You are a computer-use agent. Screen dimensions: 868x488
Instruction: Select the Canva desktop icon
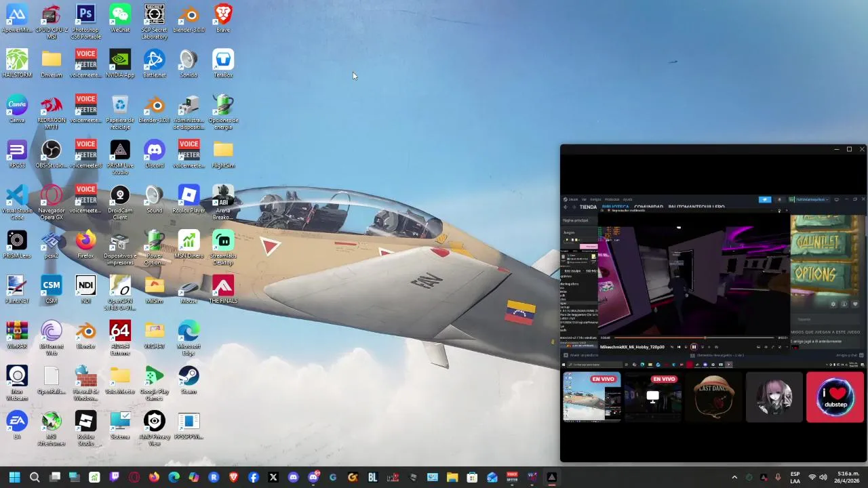coord(17,109)
